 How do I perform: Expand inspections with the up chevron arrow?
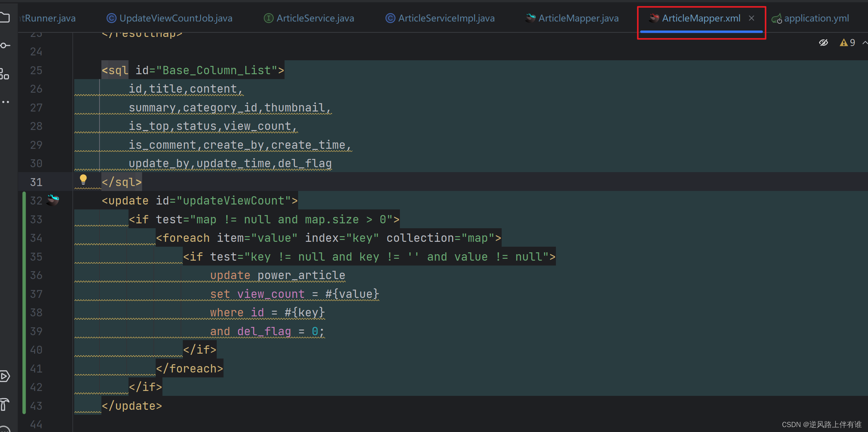click(x=865, y=43)
